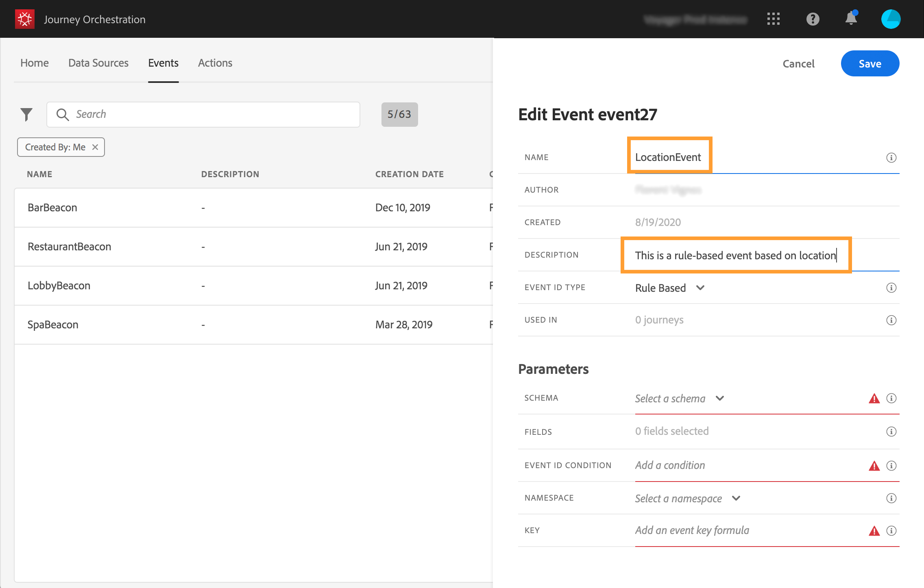Click the events Search field
Screen dimensions: 924x588
[203, 115]
